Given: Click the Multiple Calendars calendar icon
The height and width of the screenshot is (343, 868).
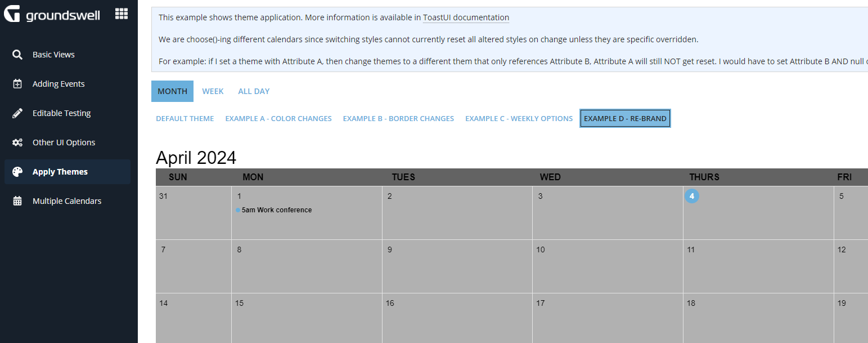Looking at the screenshot, I should 17,201.
